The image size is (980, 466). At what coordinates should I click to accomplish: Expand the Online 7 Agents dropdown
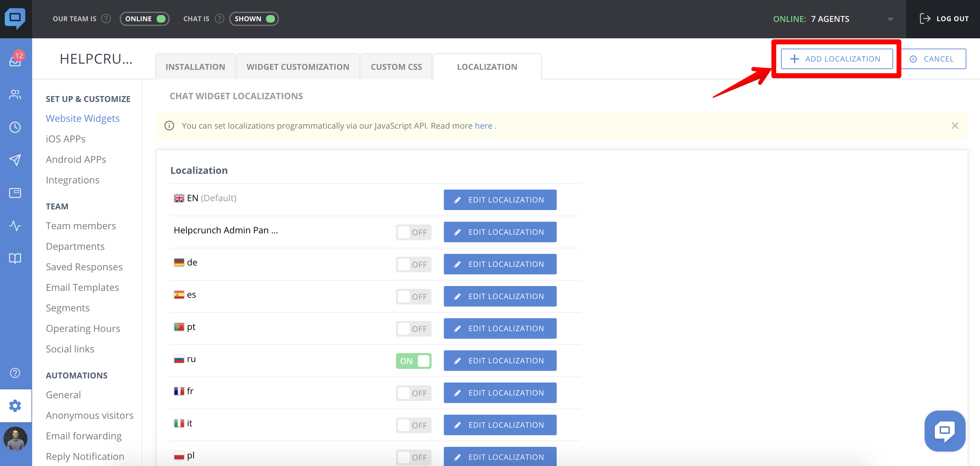tap(833, 19)
